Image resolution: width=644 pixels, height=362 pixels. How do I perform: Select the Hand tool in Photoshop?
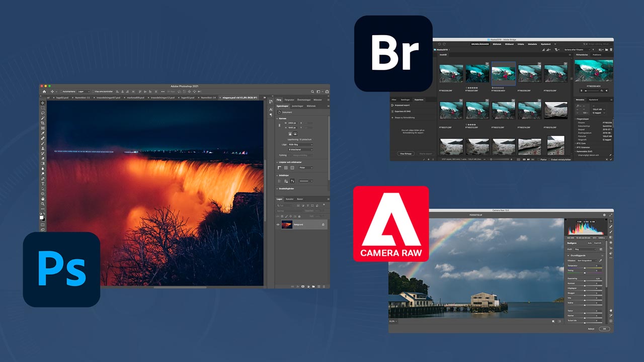(43, 199)
